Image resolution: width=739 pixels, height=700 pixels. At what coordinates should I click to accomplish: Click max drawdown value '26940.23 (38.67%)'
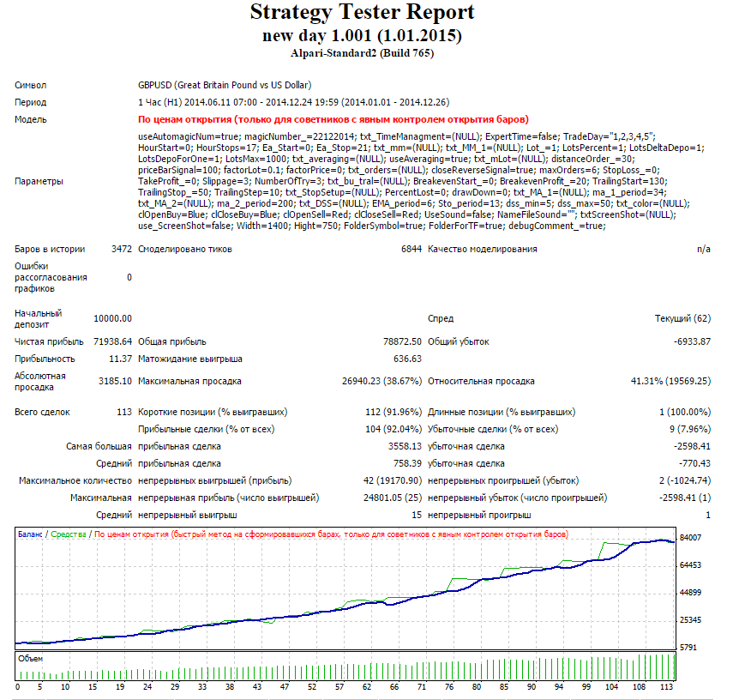(382, 381)
